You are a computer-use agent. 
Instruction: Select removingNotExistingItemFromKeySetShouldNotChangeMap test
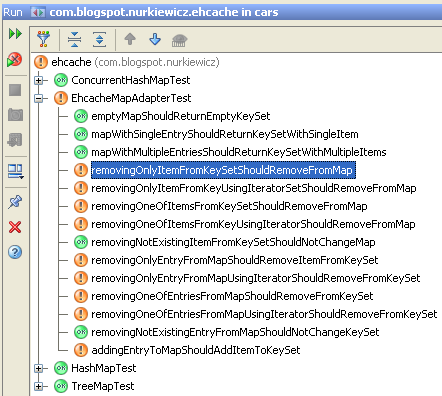[x=233, y=242]
